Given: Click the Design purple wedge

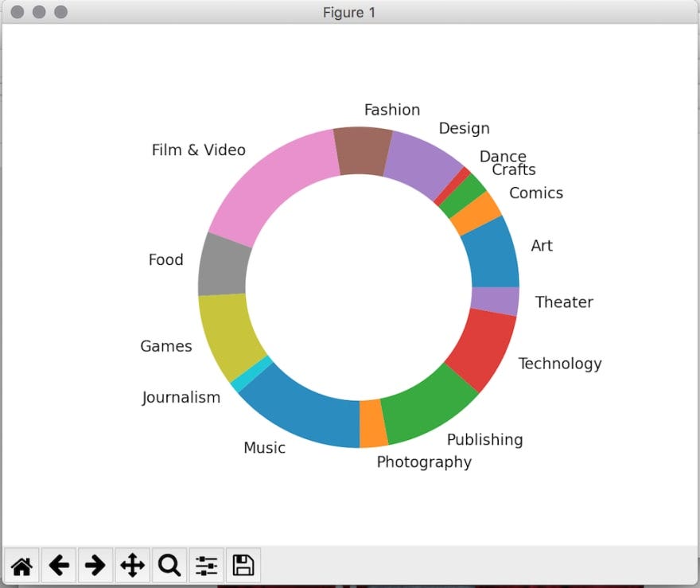Looking at the screenshot, I should (421, 164).
